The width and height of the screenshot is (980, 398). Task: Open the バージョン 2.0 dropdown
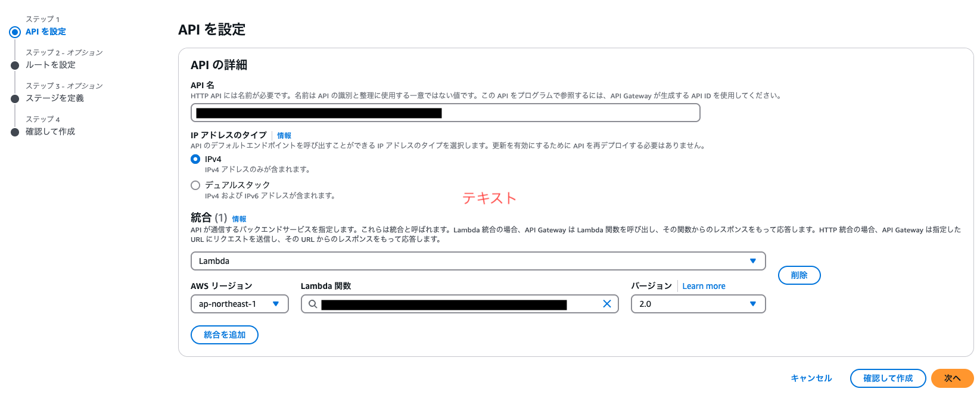[698, 304]
